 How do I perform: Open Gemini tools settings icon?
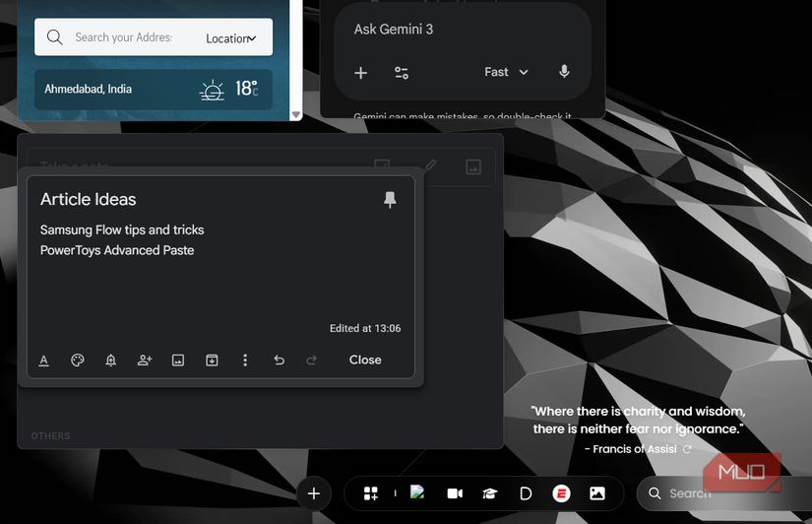click(x=402, y=73)
